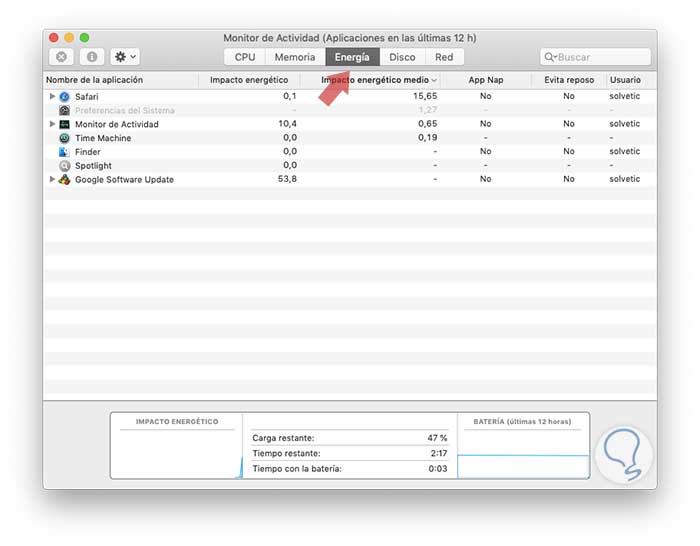Click Tiempo restante 2:17 value
The width and height of the screenshot is (700, 546).
click(x=439, y=453)
